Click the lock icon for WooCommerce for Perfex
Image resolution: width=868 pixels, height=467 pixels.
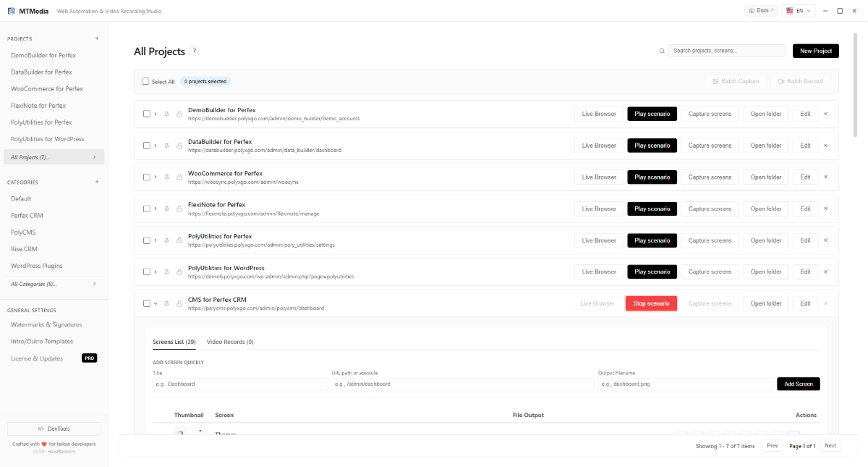coord(179,177)
